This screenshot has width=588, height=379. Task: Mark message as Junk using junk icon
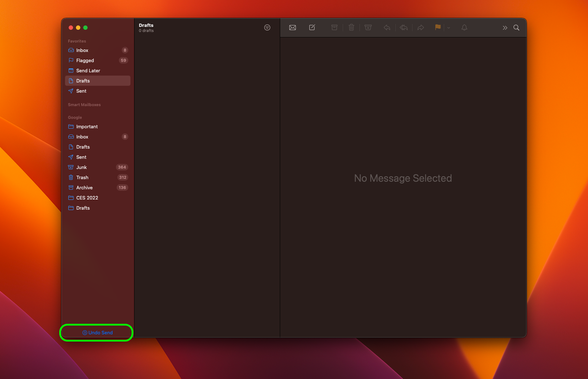pos(368,27)
